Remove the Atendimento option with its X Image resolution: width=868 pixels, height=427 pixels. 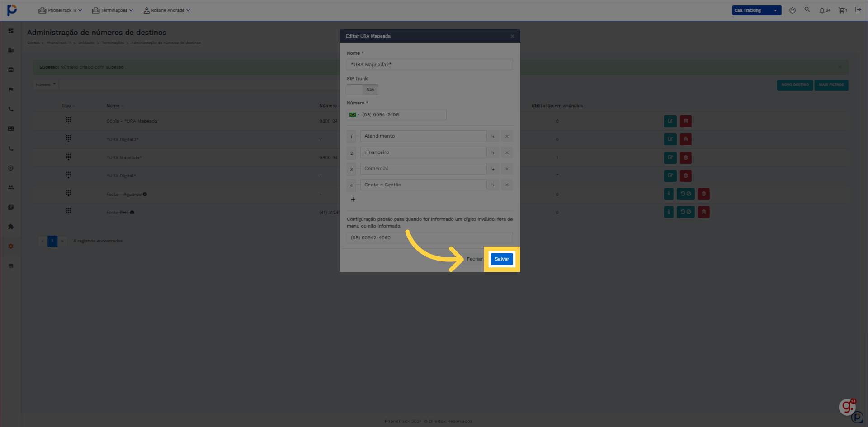pos(507,136)
